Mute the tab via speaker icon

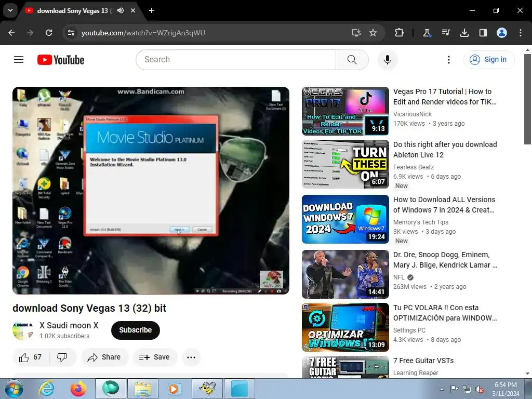pyautogui.click(x=121, y=10)
